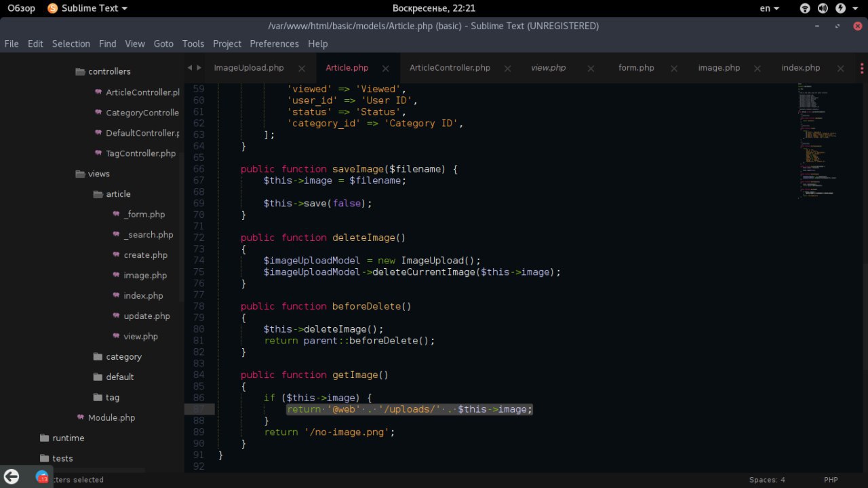This screenshot has width=868, height=488.
Task: Open the Selection menu
Action: [71, 43]
